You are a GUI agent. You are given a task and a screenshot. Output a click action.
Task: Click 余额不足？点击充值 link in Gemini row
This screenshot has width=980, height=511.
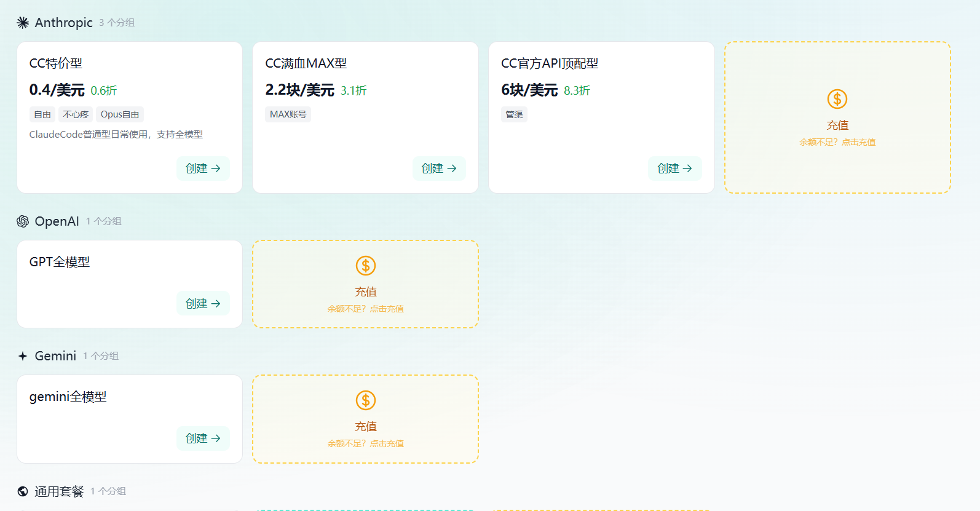click(x=365, y=443)
